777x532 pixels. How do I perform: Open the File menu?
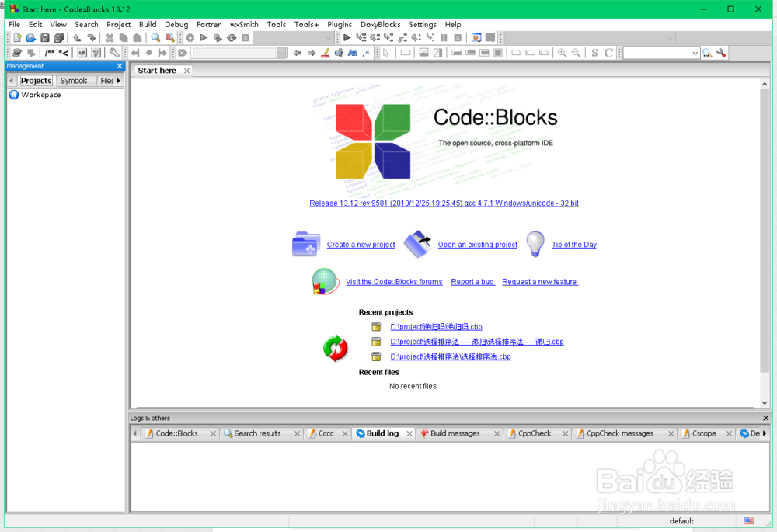[x=14, y=24]
